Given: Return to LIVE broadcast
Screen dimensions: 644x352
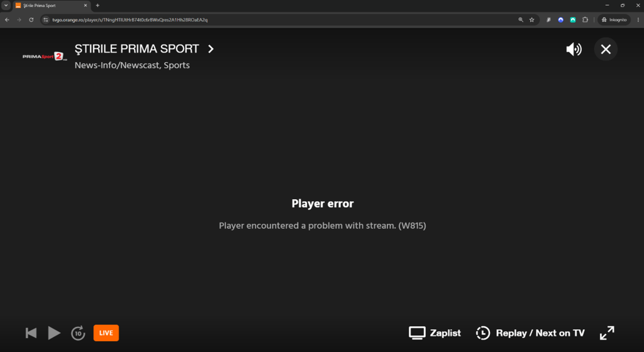Looking at the screenshot, I should point(106,333).
